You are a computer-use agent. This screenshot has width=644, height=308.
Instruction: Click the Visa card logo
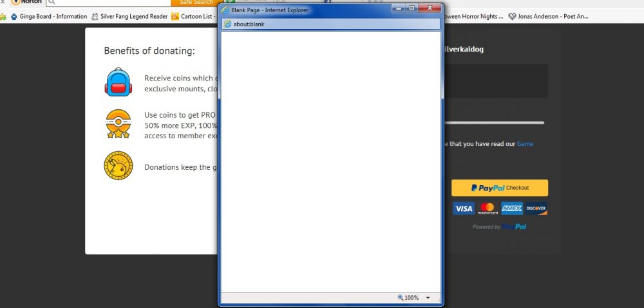pyautogui.click(x=462, y=208)
